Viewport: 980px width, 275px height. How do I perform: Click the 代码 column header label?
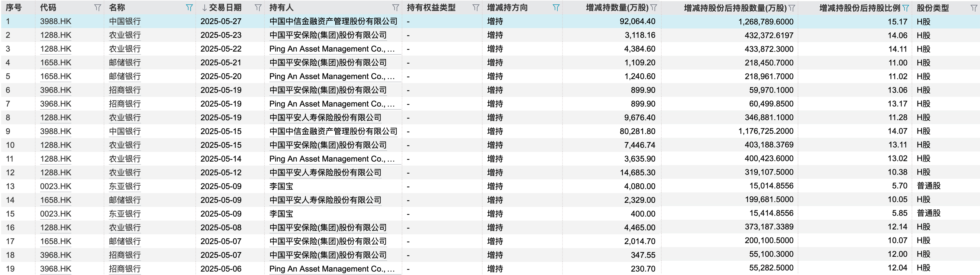(48, 8)
